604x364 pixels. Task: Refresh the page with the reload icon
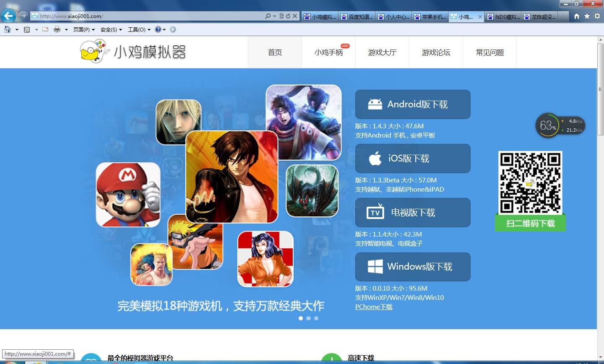(288, 16)
